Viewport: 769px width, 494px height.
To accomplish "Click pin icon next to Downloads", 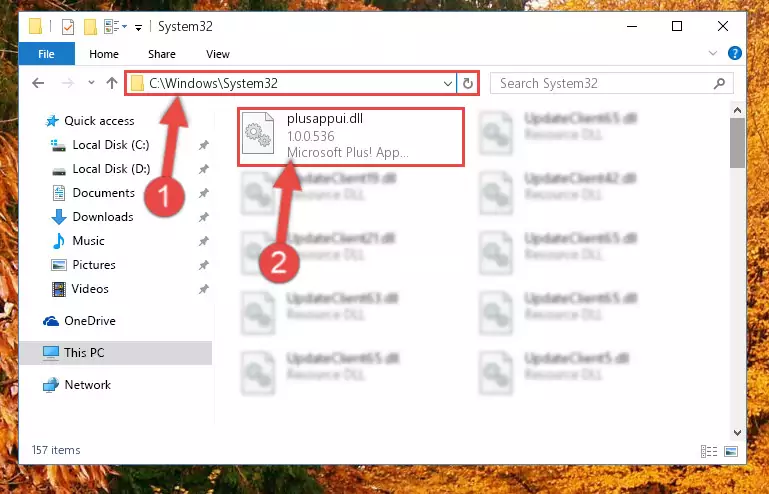I will click(204, 217).
